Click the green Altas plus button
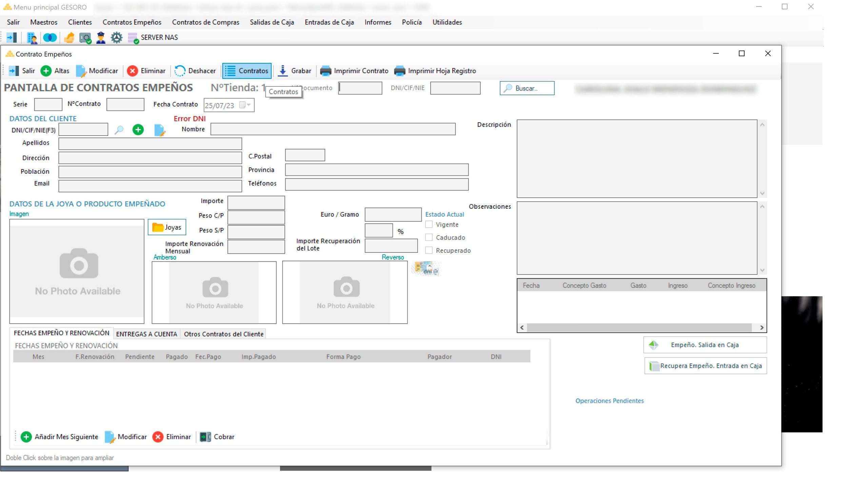The image size is (868, 488). click(x=55, y=71)
